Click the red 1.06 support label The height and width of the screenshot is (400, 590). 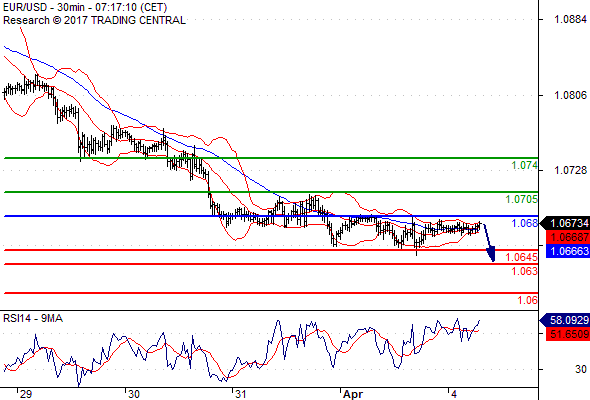tap(528, 300)
